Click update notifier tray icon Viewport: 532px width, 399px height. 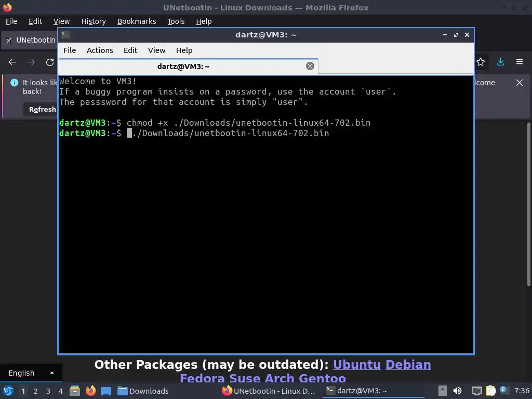pyautogui.click(x=503, y=390)
